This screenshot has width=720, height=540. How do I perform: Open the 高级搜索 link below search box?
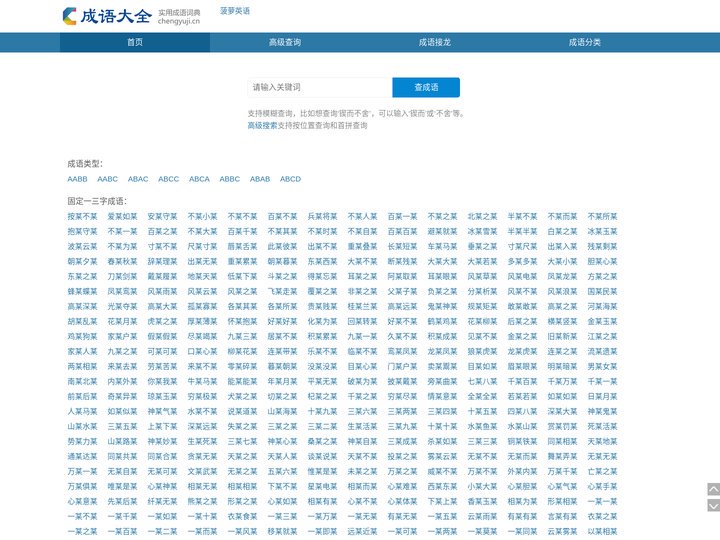point(262,125)
